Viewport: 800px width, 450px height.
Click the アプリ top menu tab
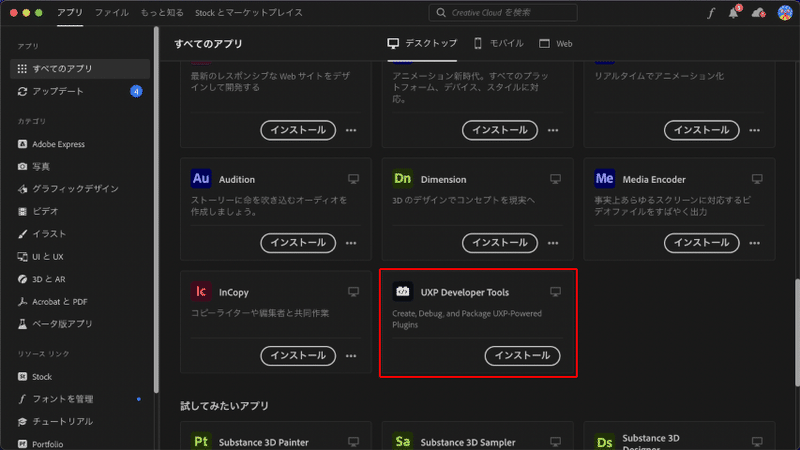coord(70,13)
